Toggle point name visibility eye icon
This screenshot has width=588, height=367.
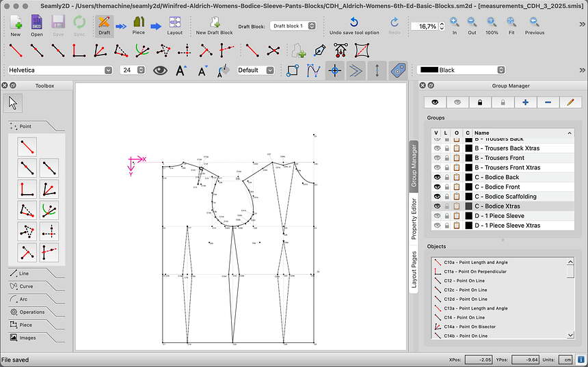coord(160,70)
